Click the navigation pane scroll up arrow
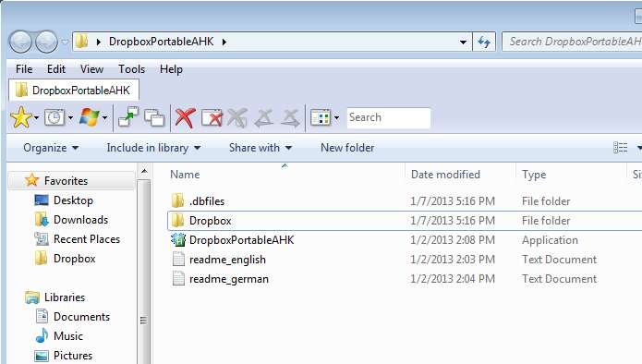This screenshot has width=642, height=364. point(144,171)
